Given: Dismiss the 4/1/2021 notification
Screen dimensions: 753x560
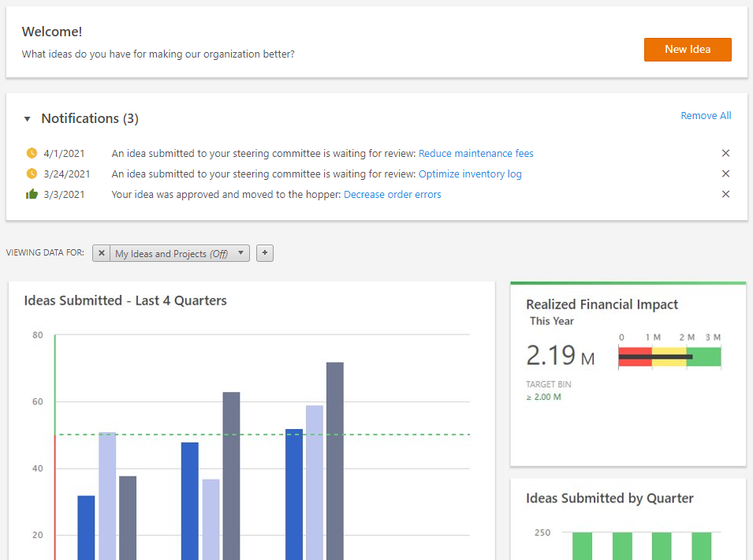Looking at the screenshot, I should (725, 154).
